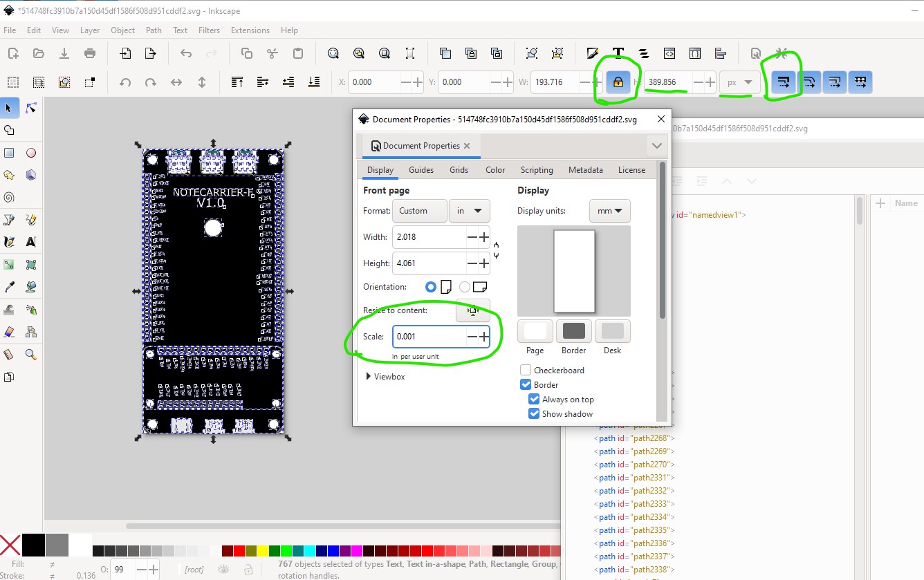Screen dimensions: 924x580
Task: Select the Measure tool
Action: click(x=9, y=355)
